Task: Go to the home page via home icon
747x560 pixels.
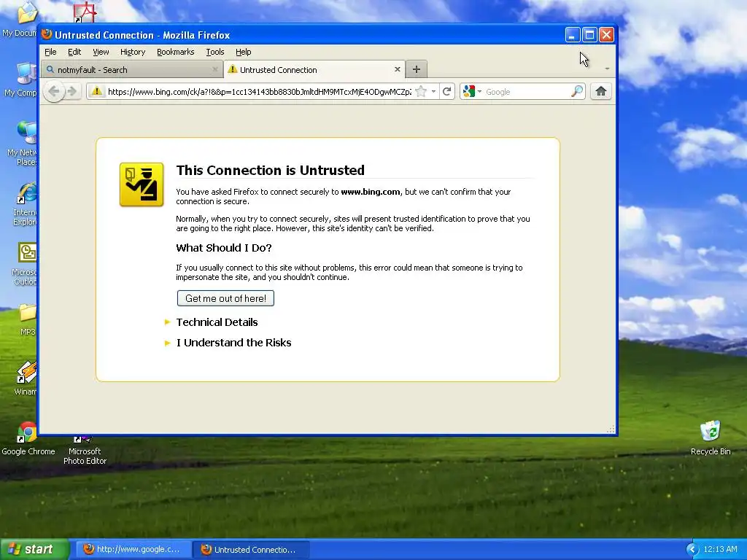Action: (601, 91)
